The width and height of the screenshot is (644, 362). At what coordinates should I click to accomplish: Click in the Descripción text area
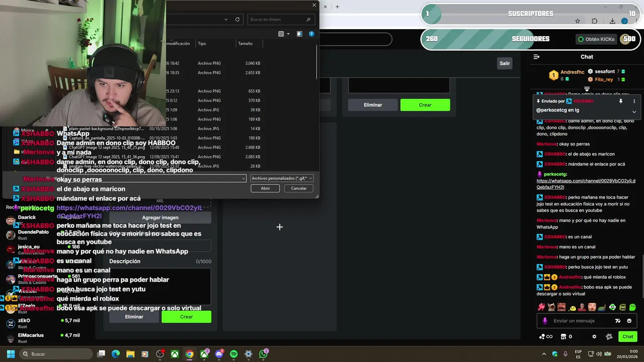160,287
